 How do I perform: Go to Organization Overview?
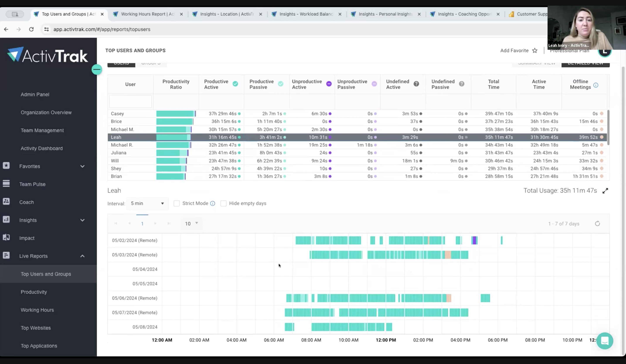tap(46, 112)
